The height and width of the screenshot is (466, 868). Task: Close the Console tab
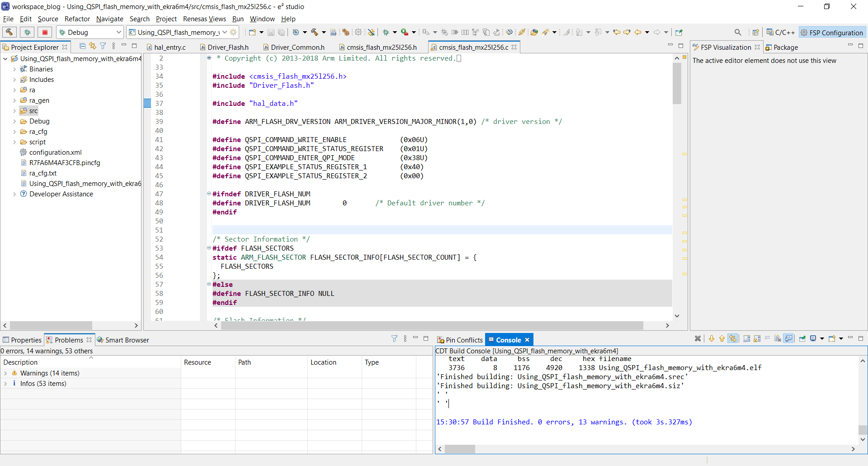[x=527, y=340]
